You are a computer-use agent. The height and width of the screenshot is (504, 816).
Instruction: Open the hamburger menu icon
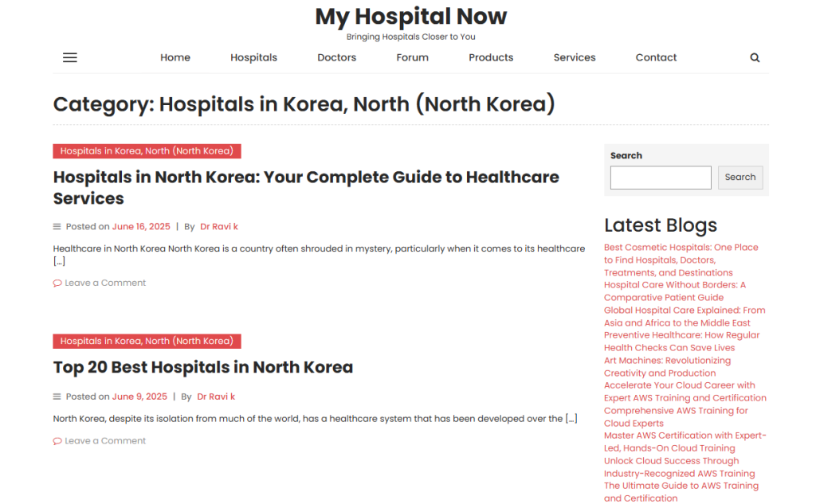click(70, 57)
